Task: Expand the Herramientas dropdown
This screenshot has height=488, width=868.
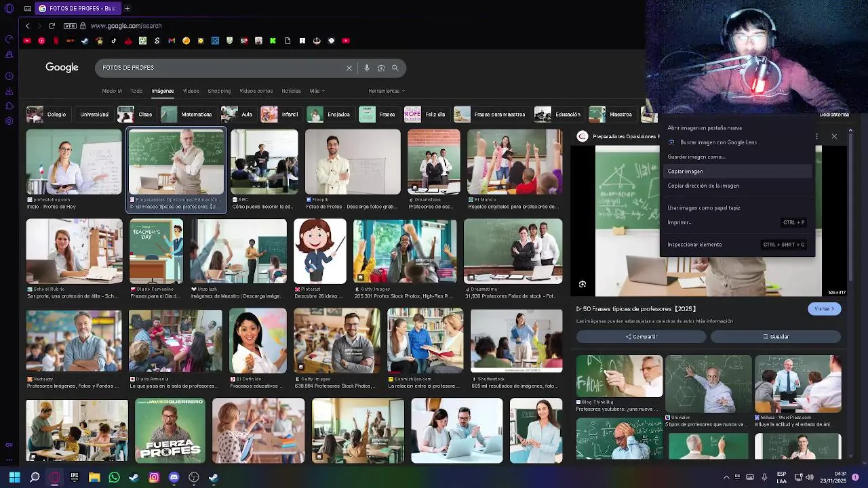Action: point(387,91)
